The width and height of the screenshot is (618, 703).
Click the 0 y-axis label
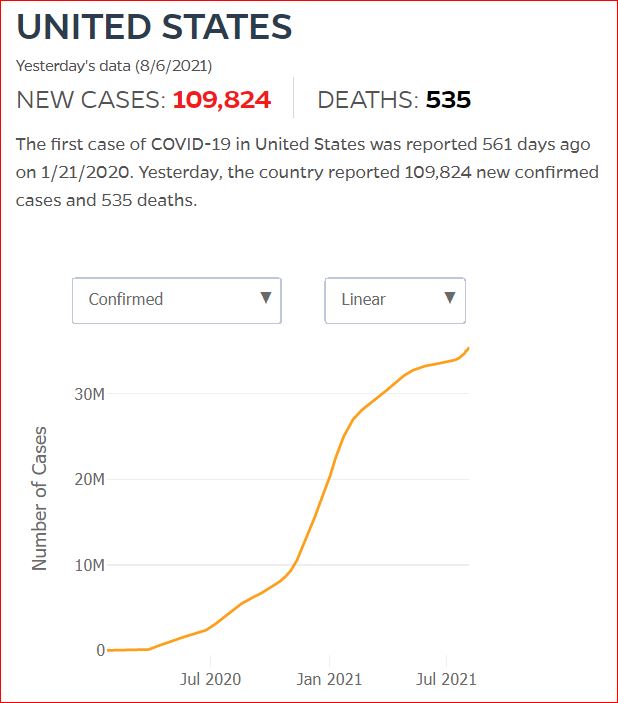pos(100,650)
